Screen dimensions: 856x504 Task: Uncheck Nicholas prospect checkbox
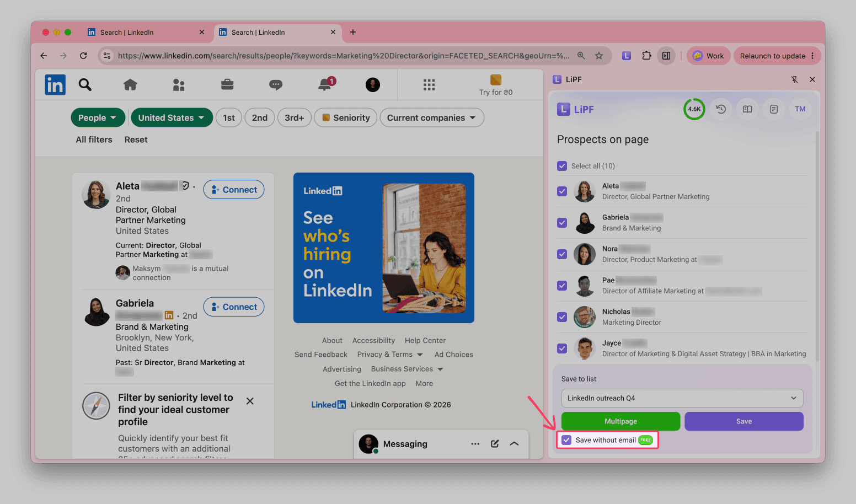coord(562,317)
